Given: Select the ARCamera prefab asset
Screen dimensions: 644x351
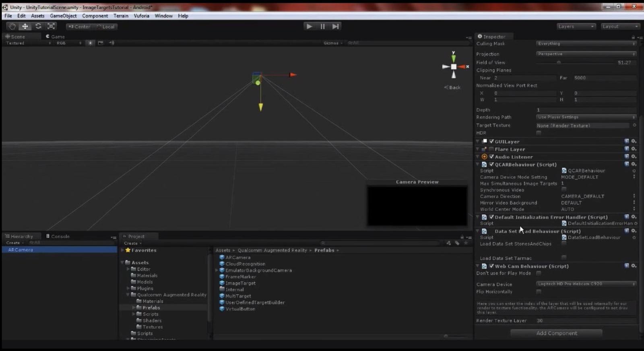Looking at the screenshot, I should click(235, 258).
